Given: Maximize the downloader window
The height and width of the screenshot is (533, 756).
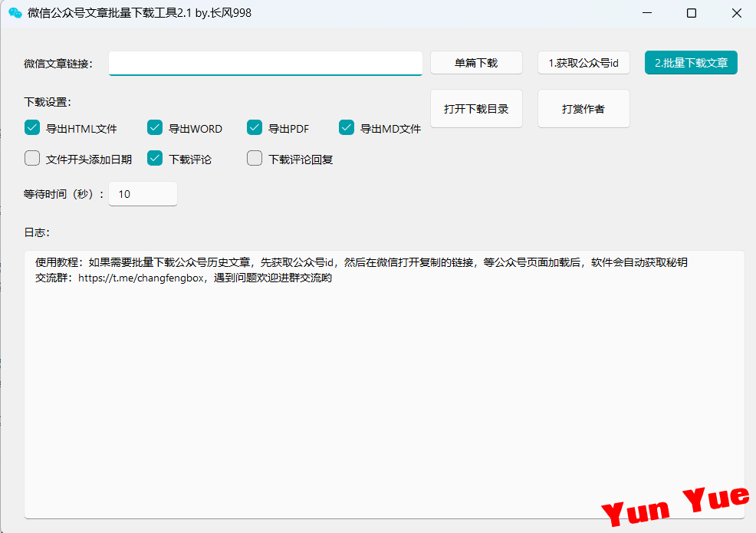Looking at the screenshot, I should tap(692, 13).
